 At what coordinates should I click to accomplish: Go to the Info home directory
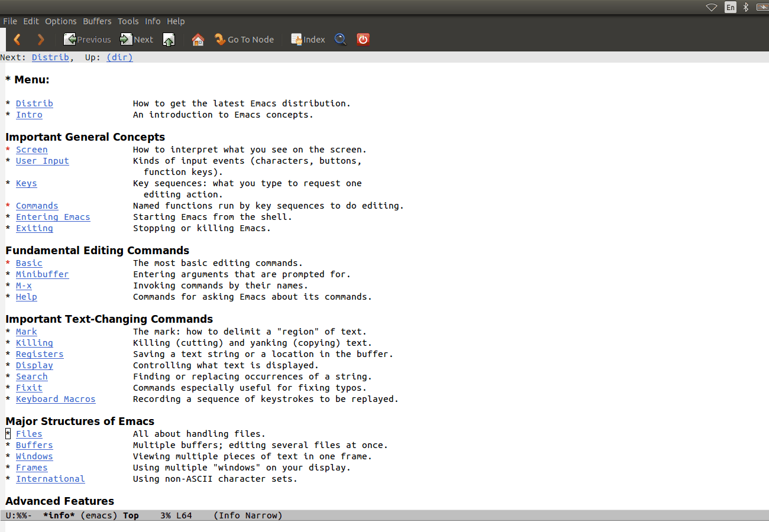[198, 40]
